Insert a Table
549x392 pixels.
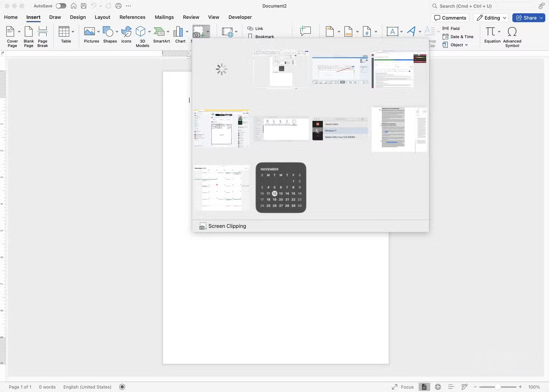coord(65,35)
